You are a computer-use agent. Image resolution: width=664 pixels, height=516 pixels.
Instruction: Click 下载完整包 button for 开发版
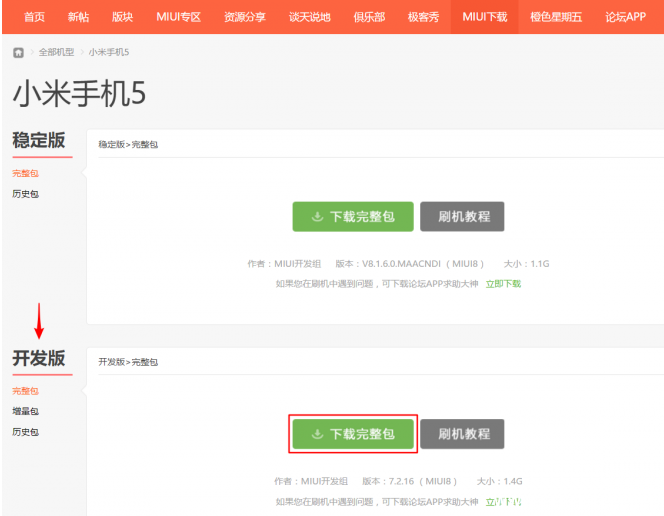pos(353,434)
